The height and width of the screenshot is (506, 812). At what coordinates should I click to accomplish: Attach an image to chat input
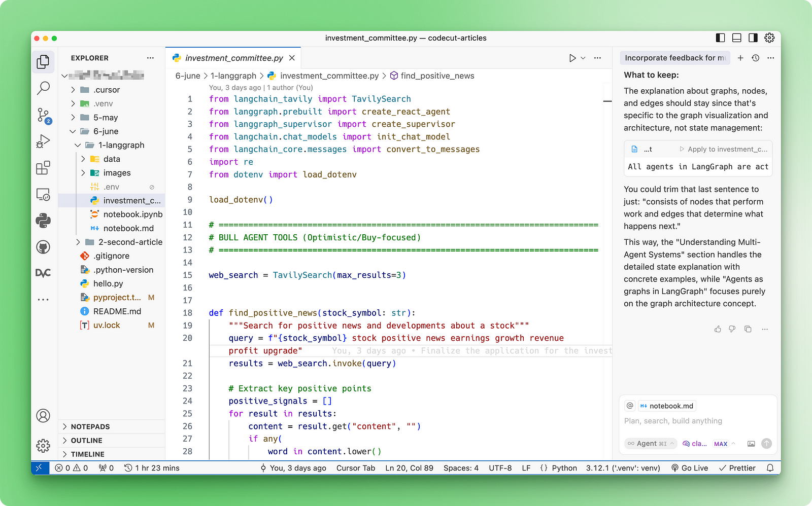click(x=751, y=444)
